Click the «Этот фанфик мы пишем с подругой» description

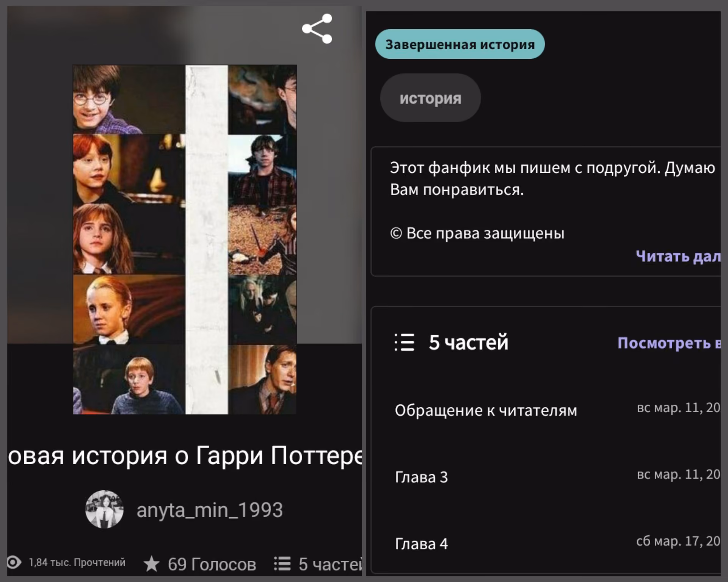click(x=552, y=178)
